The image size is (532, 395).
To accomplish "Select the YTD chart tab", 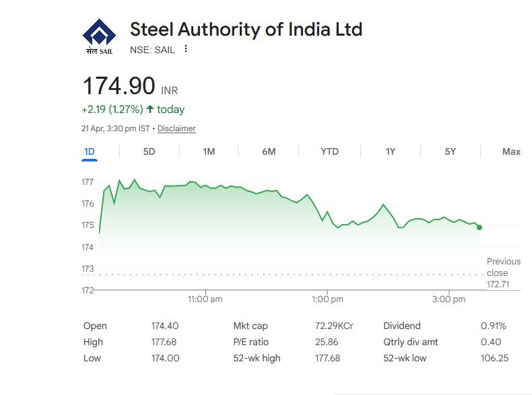I will point(329,151).
